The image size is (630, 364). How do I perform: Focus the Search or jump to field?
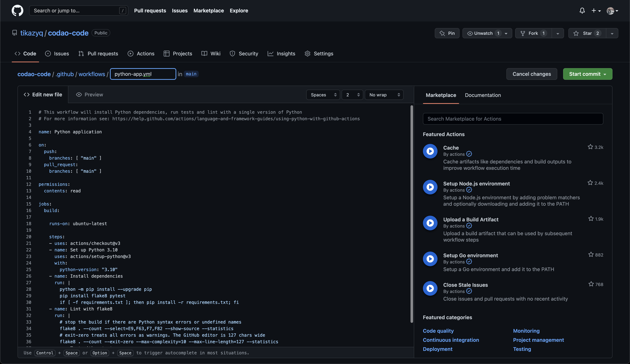[x=79, y=11]
